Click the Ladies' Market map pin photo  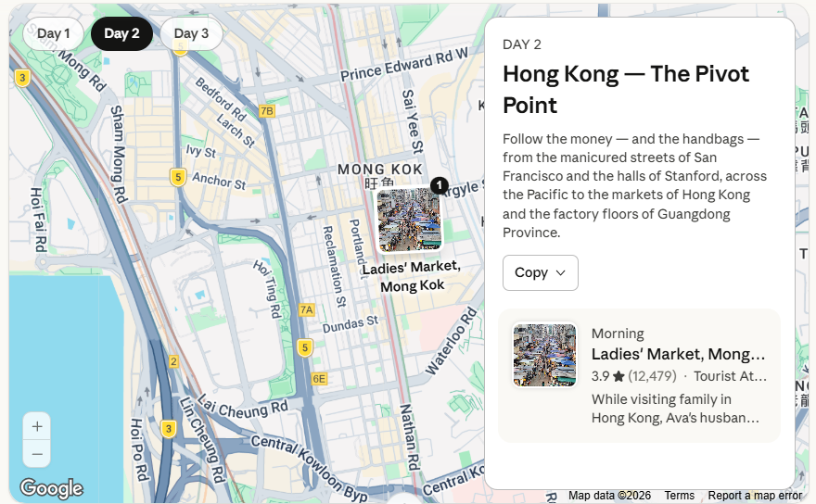410,220
